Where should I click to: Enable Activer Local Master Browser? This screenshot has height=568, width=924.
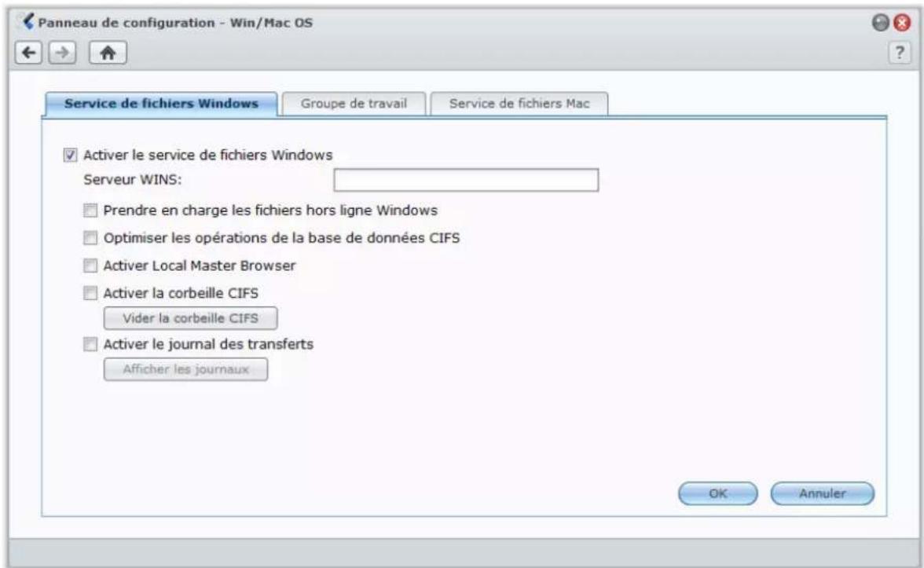click(90, 266)
